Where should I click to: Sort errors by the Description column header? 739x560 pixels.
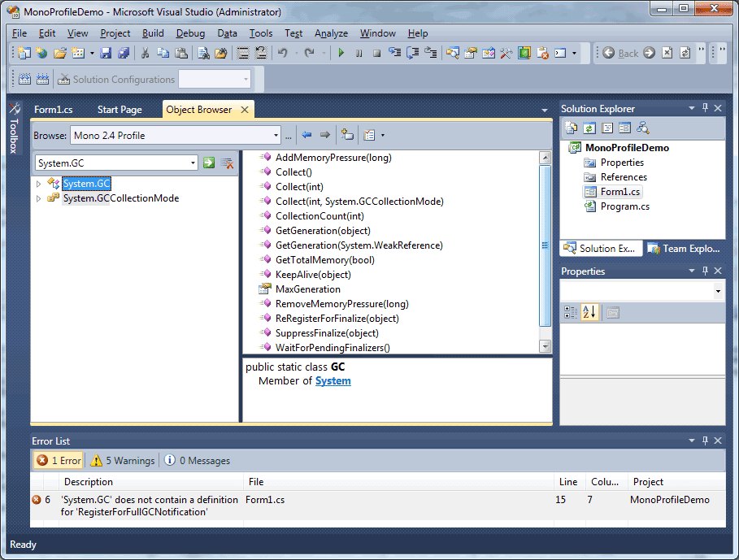(151, 482)
